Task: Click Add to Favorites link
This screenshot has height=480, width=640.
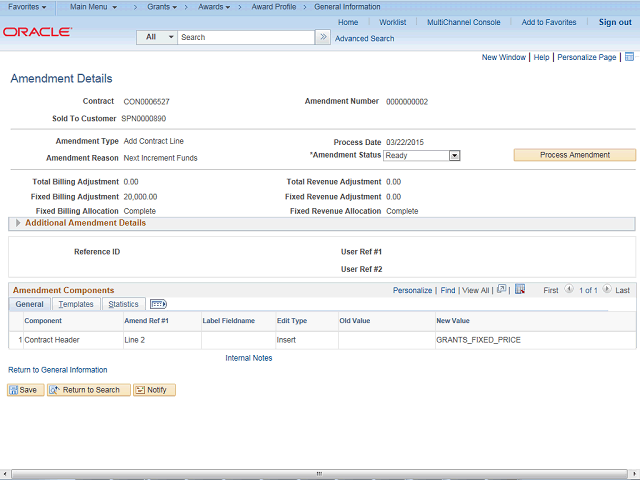Action: click(x=549, y=22)
